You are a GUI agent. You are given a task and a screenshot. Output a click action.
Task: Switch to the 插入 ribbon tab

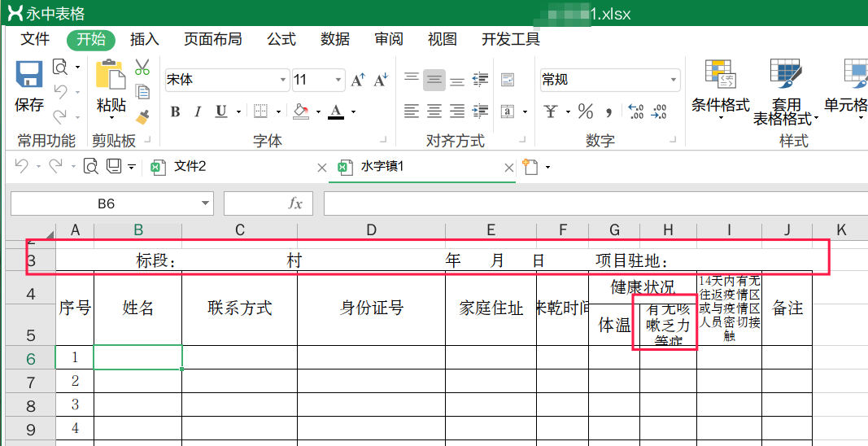point(145,39)
